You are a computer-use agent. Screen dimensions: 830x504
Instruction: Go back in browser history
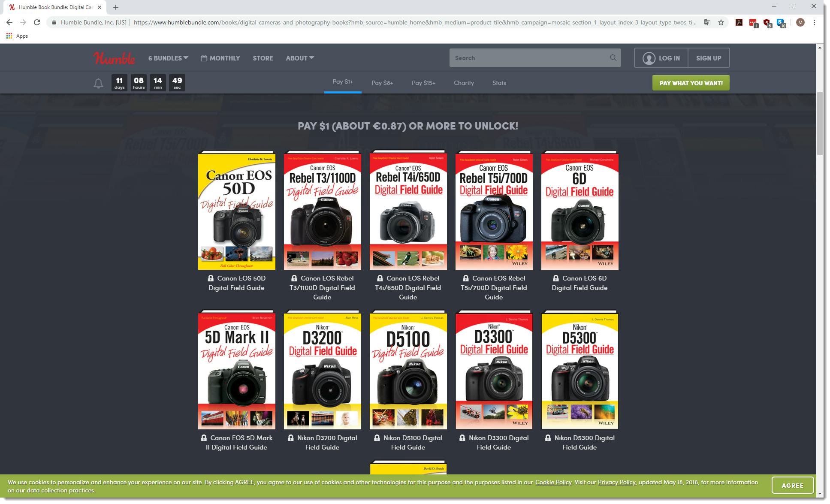coord(9,22)
